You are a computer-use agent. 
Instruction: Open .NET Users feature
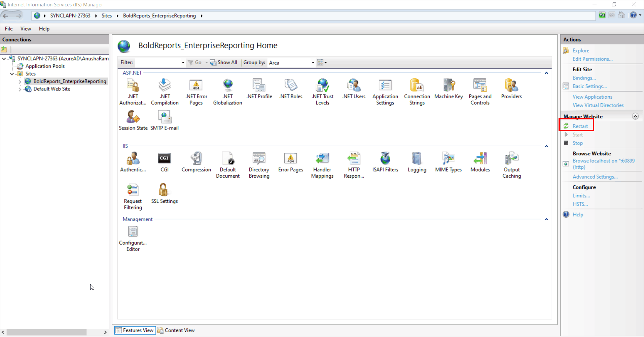[x=354, y=89]
